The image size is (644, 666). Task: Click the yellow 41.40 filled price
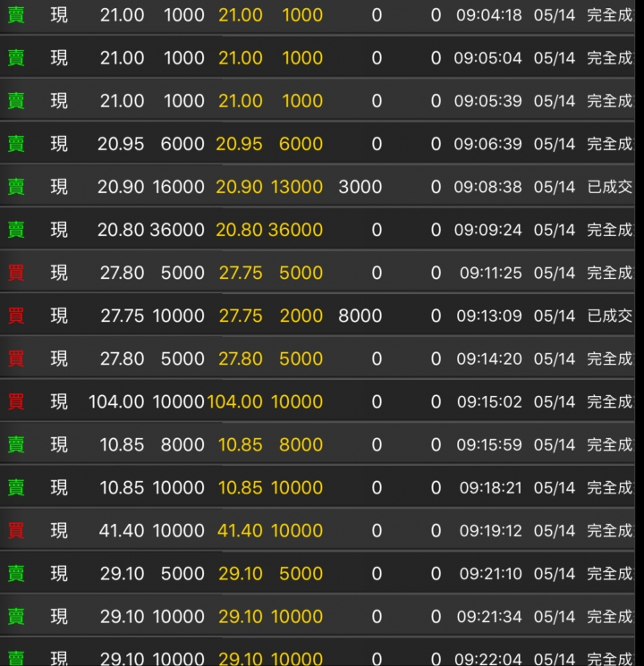click(x=240, y=530)
